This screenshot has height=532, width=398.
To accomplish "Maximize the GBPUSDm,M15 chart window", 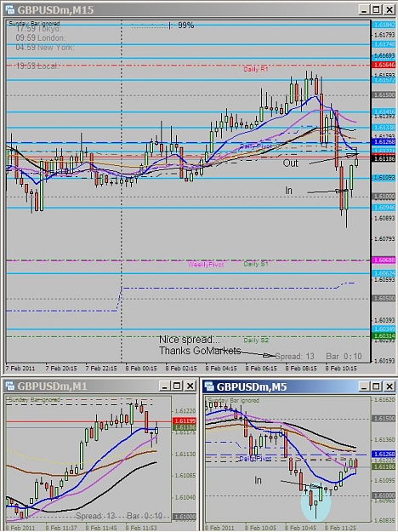I will pyautogui.click(x=376, y=9).
